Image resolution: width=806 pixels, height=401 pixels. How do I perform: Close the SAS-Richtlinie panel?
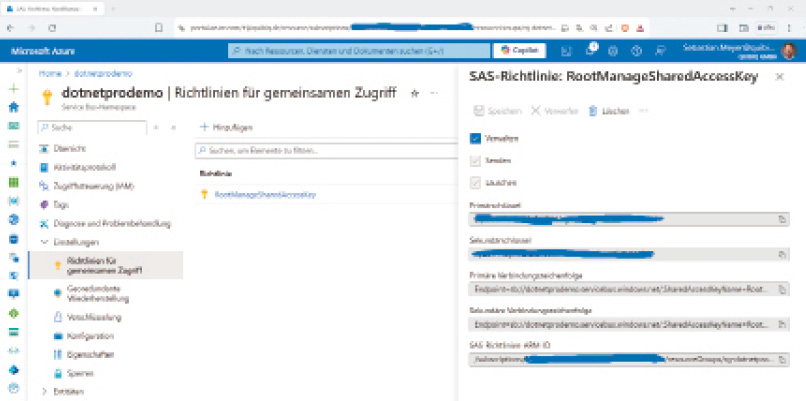pyautogui.click(x=779, y=77)
